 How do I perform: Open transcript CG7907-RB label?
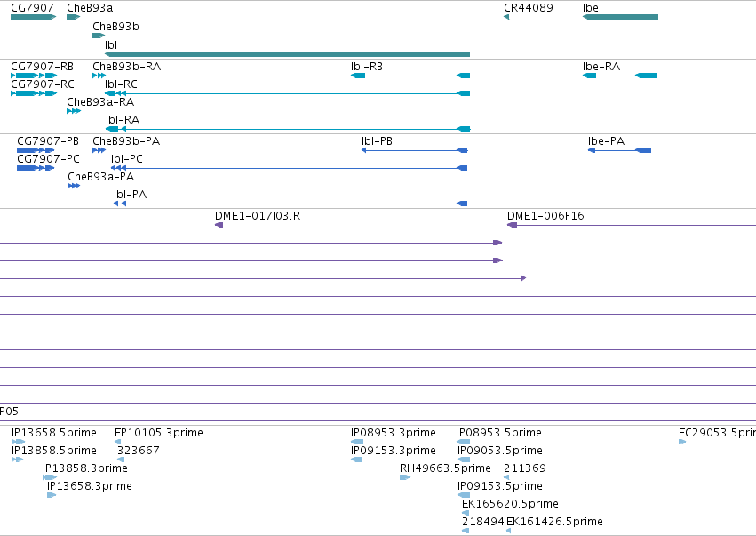click(x=43, y=67)
